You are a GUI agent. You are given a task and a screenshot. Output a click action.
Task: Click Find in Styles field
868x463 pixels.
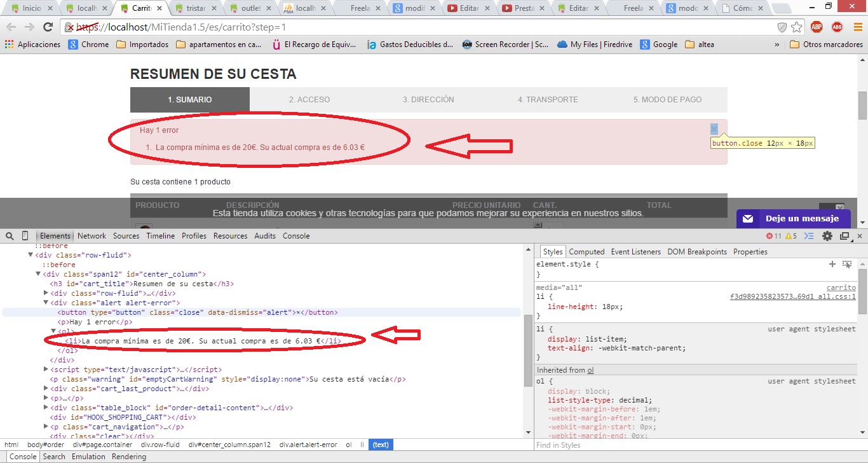click(696, 445)
